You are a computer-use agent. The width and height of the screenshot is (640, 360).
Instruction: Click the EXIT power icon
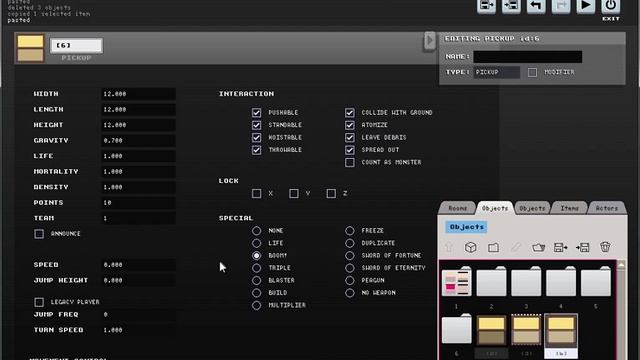click(611, 6)
